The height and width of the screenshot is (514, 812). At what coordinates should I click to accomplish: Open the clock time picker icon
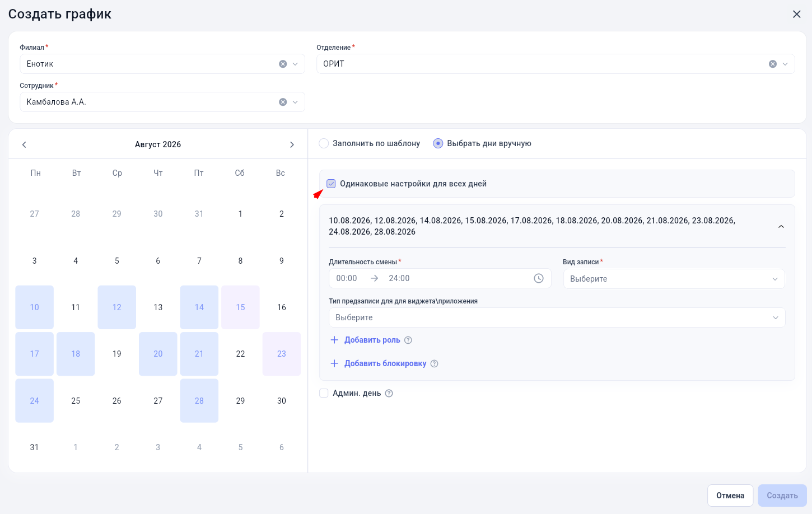pos(539,278)
